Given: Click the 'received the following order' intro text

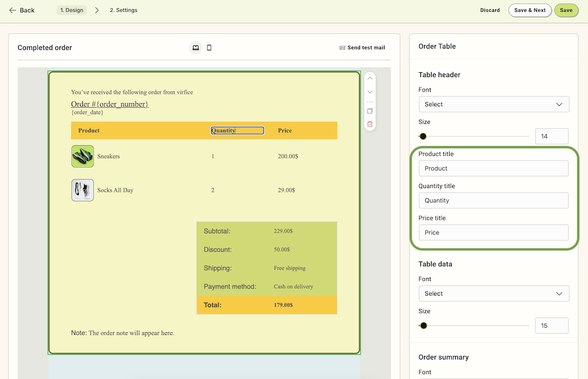Looking at the screenshot, I should (x=132, y=92).
